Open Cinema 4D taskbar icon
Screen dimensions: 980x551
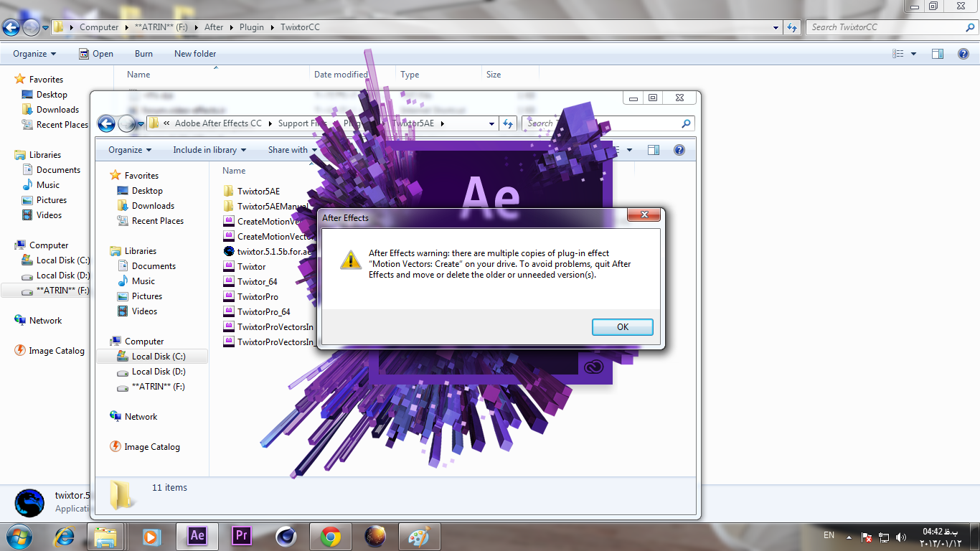point(286,536)
